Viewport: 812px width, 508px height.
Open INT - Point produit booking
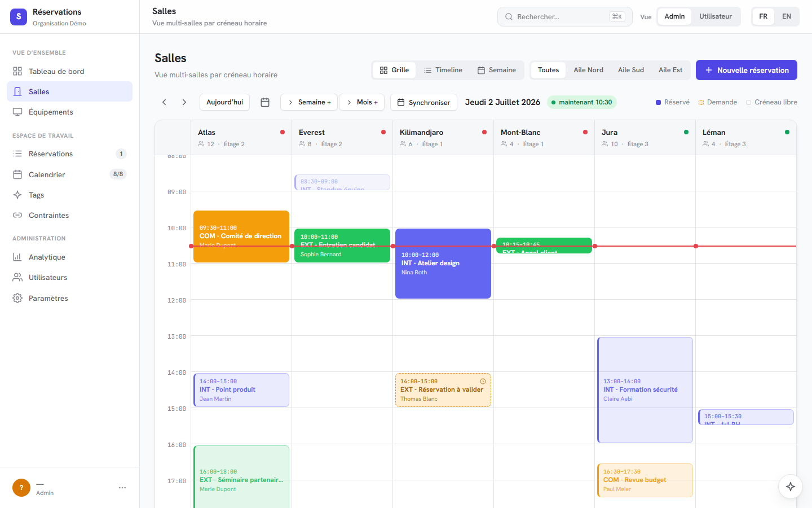(241, 390)
